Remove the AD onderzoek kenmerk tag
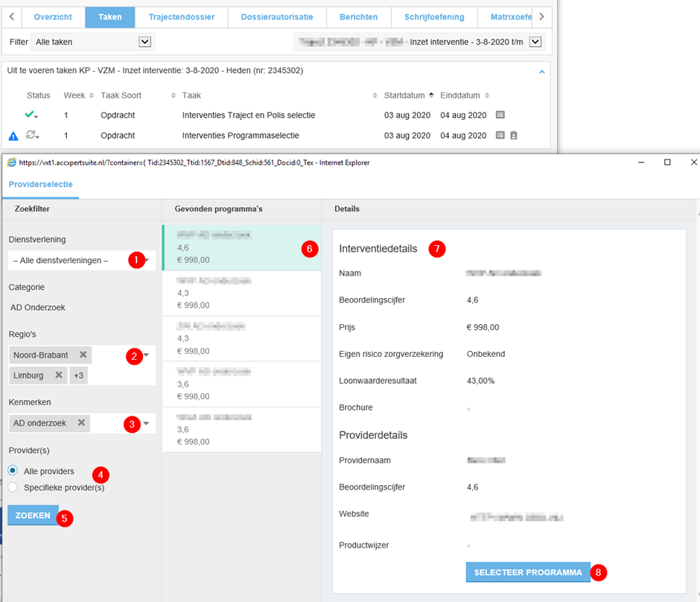700x602 pixels. click(x=81, y=423)
